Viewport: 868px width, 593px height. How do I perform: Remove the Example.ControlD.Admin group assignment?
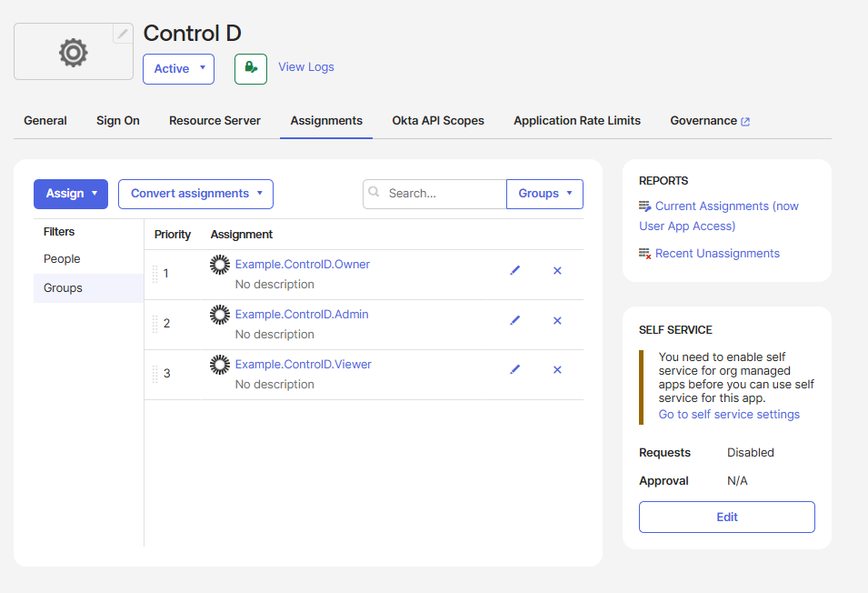point(557,320)
